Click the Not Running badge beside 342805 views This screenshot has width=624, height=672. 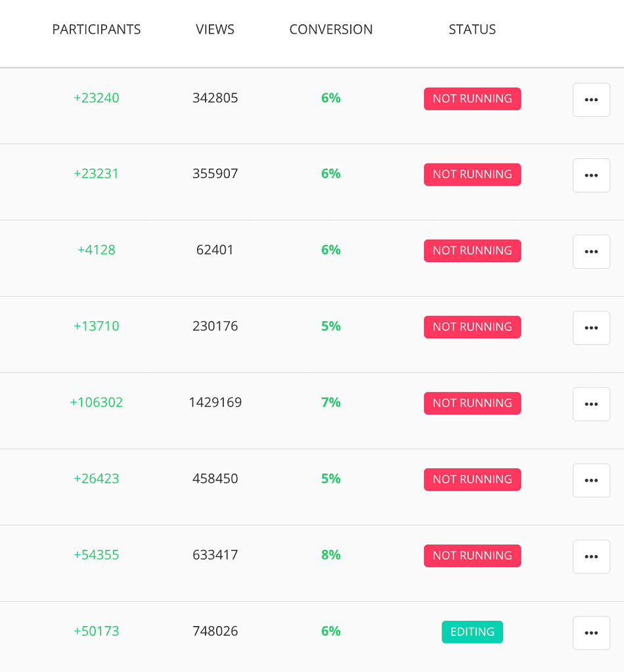pyautogui.click(x=472, y=99)
